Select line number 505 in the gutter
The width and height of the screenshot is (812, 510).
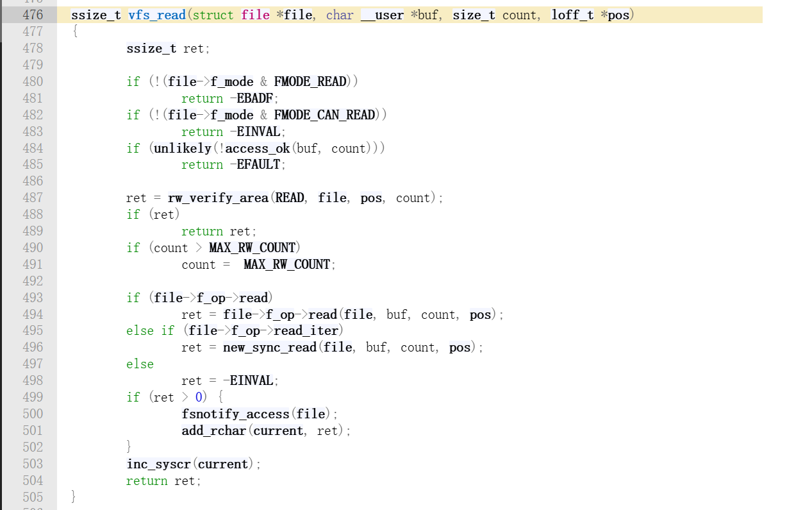point(33,497)
